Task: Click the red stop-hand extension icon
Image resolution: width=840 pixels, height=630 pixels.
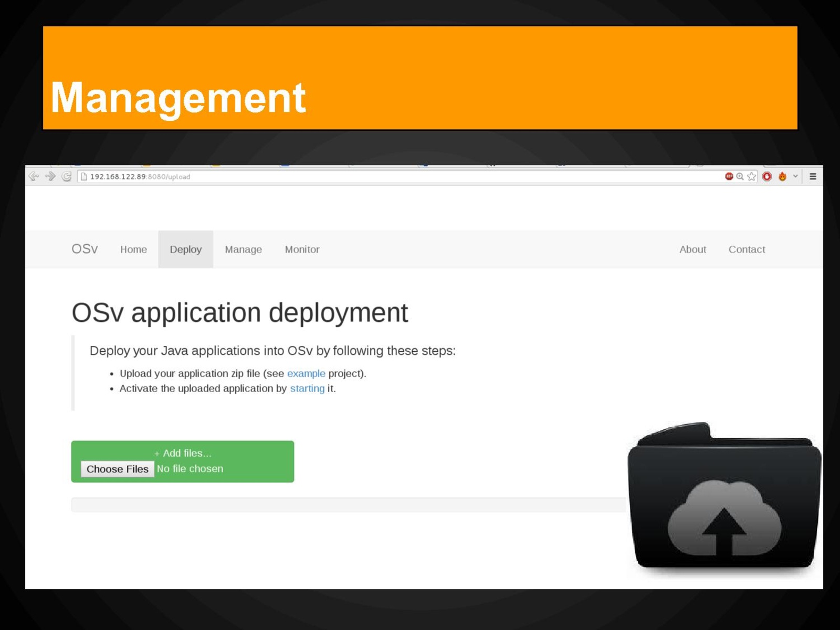Action: point(767,176)
